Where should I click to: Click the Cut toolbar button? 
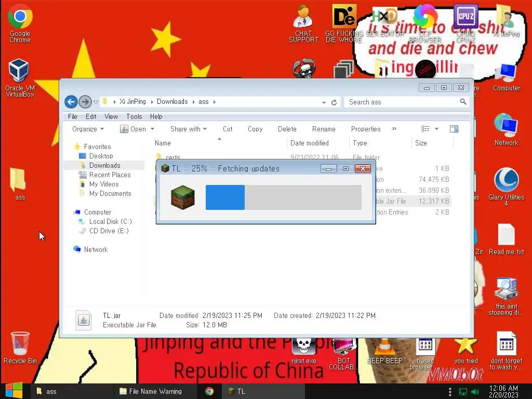(228, 129)
